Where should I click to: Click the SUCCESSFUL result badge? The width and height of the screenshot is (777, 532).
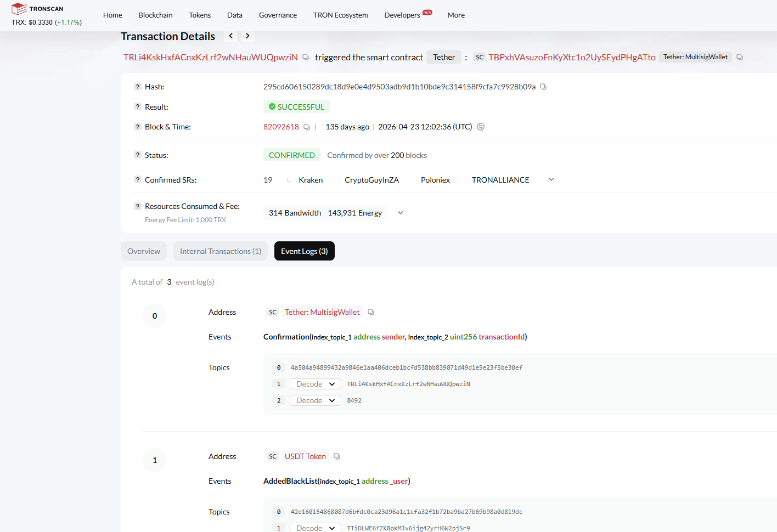pyautogui.click(x=296, y=107)
